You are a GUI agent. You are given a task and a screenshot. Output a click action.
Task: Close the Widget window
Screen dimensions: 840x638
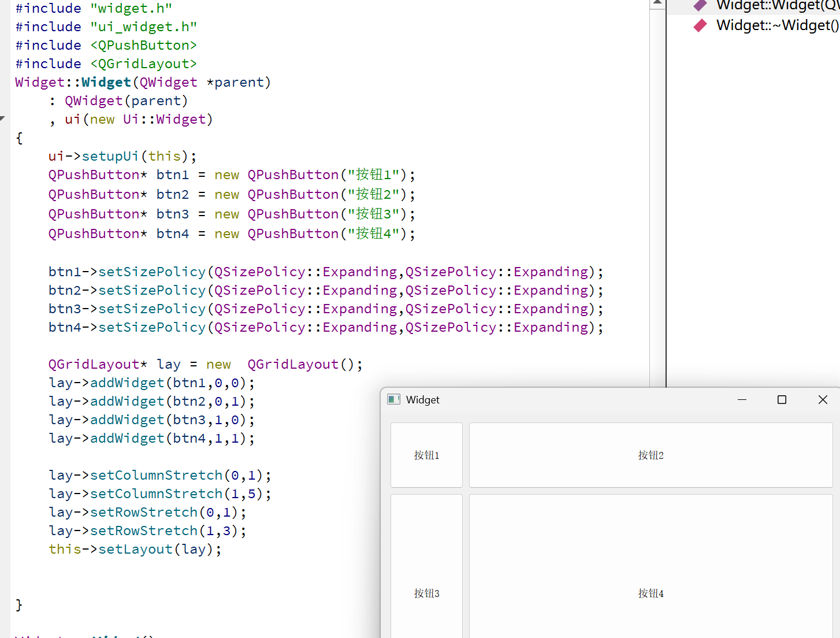[823, 399]
